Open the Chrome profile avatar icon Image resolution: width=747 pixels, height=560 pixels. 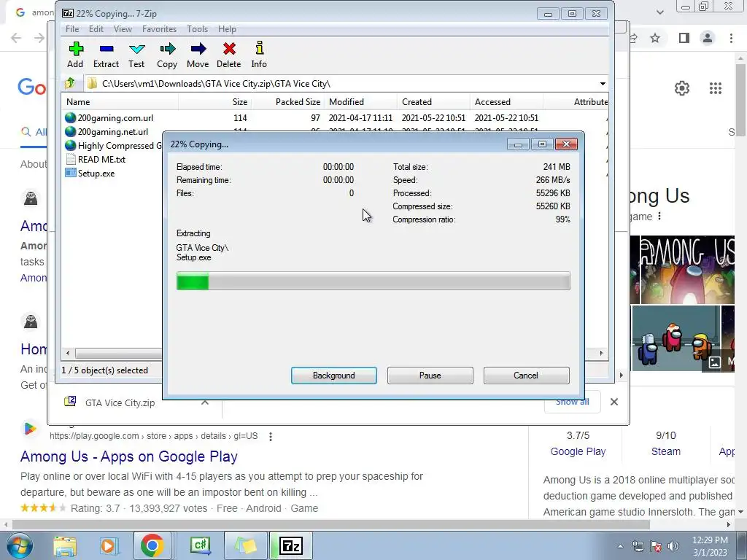click(x=708, y=38)
